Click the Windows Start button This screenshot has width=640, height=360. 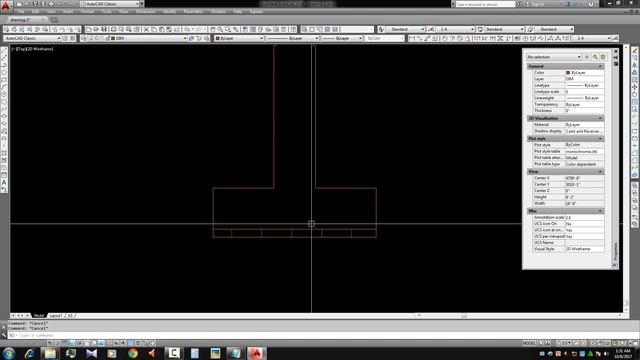click(x=9, y=353)
